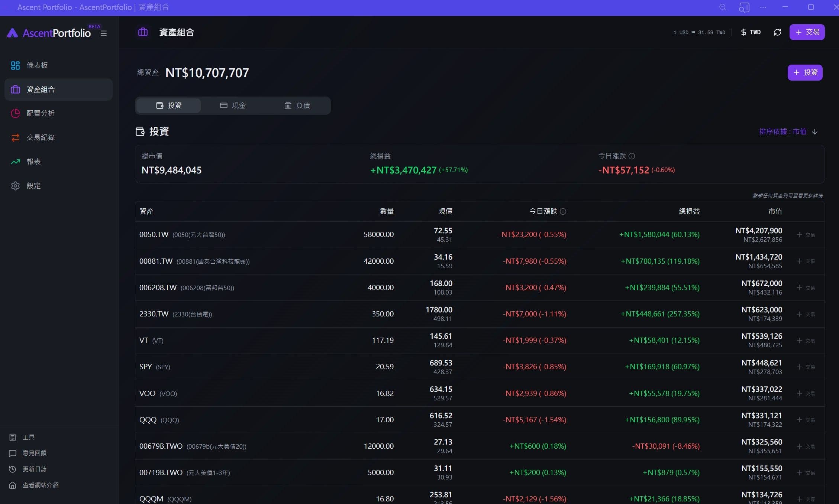Open 報表 reports page
The height and width of the screenshot is (504, 839).
pyautogui.click(x=58, y=162)
